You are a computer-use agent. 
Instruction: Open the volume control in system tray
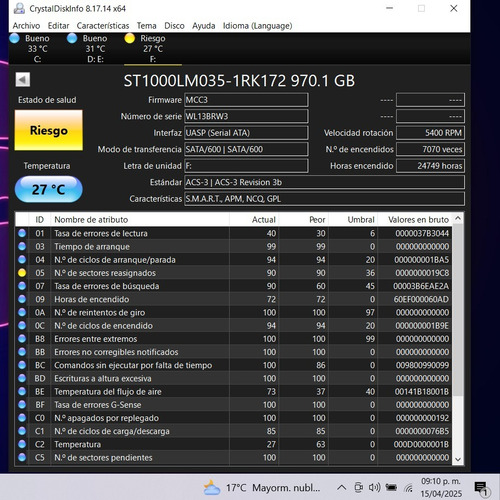[374, 488]
